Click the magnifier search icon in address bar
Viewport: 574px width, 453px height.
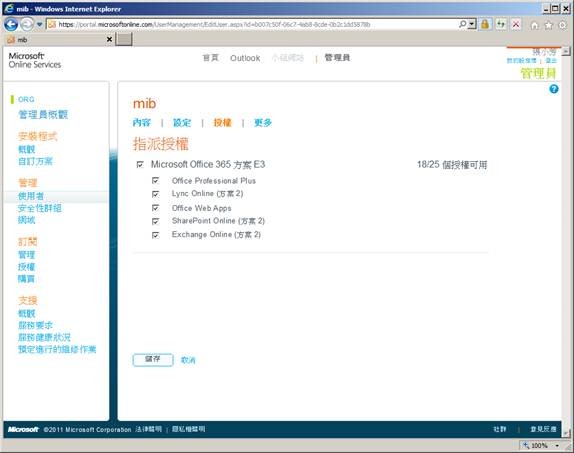click(x=463, y=24)
